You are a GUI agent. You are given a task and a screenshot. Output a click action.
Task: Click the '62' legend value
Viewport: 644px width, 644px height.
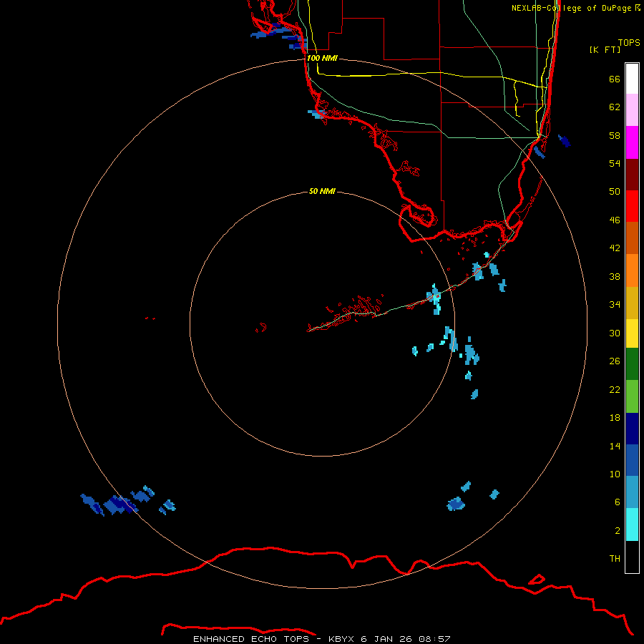tap(615, 107)
